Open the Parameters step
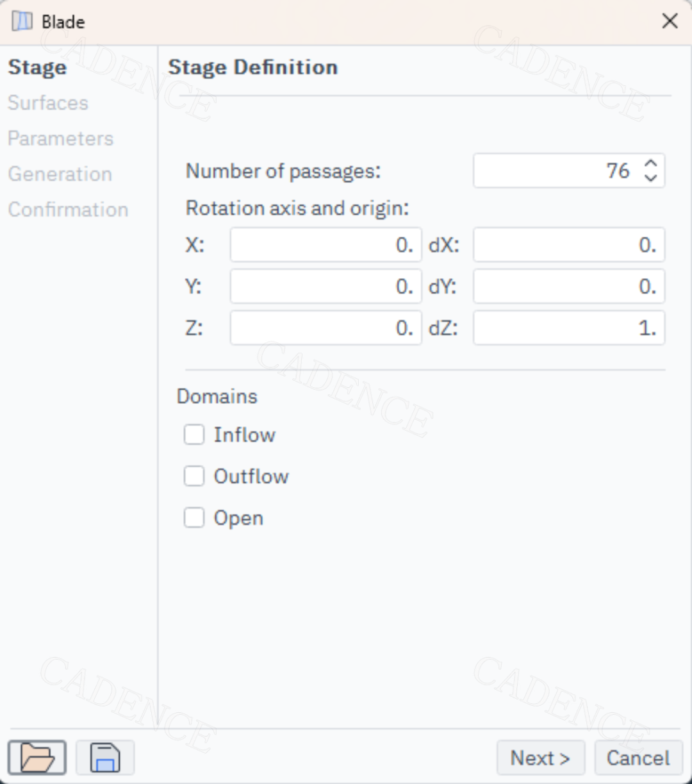Viewport: 692px width, 784px height. click(x=61, y=138)
